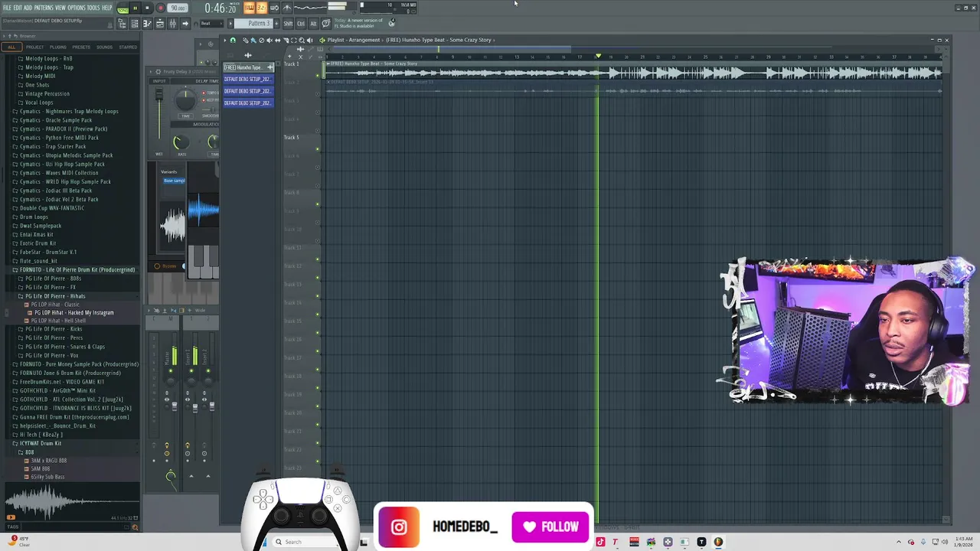Stop playback with the stop button
The height and width of the screenshot is (551, 980).
[147, 8]
